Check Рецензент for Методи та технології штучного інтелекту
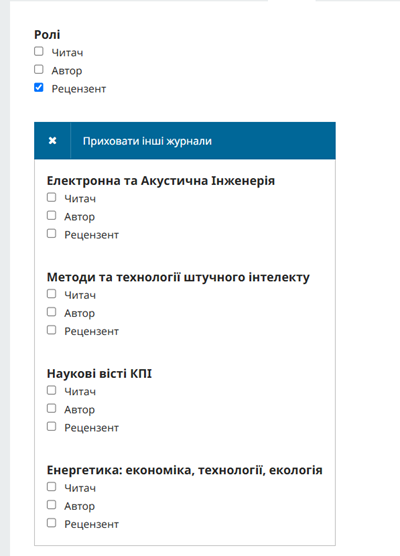This screenshot has height=556, width=400. point(51,330)
